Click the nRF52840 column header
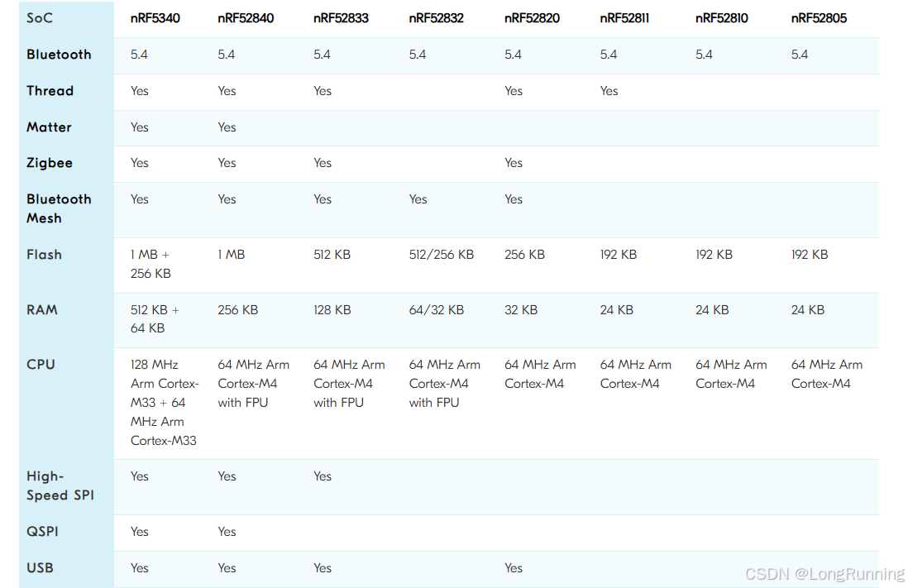 tap(246, 18)
